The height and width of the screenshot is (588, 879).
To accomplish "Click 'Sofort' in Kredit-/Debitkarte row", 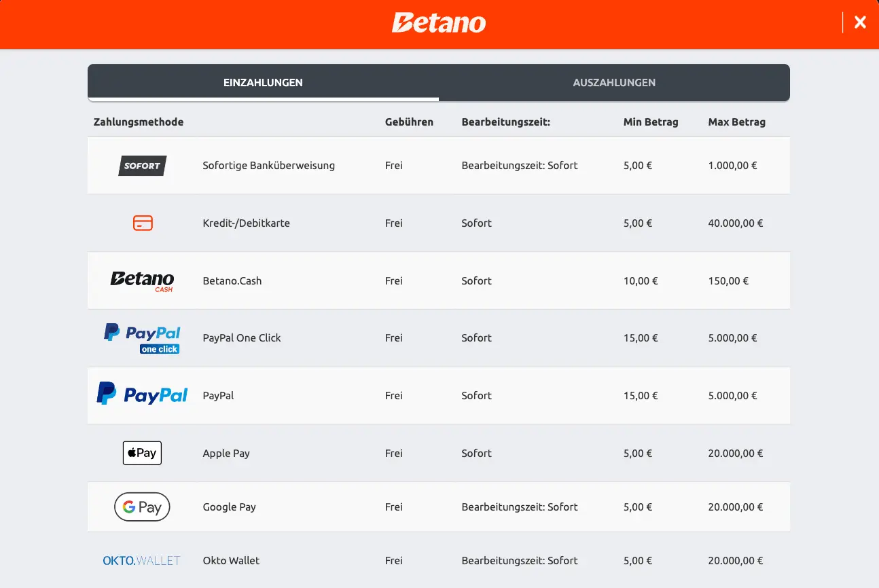I will pyautogui.click(x=476, y=223).
